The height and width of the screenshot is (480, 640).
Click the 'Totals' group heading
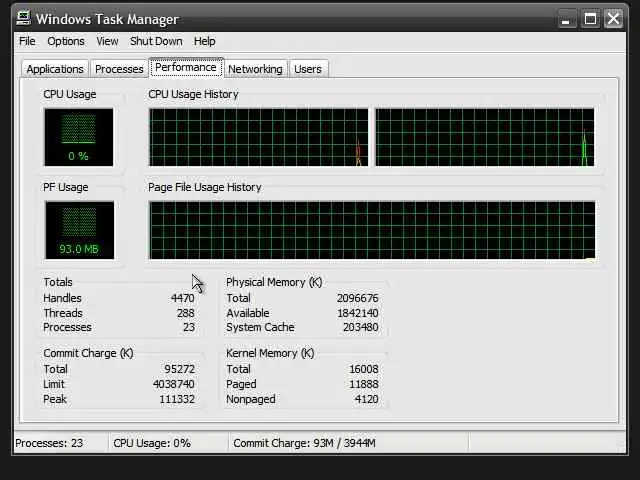[x=58, y=282]
